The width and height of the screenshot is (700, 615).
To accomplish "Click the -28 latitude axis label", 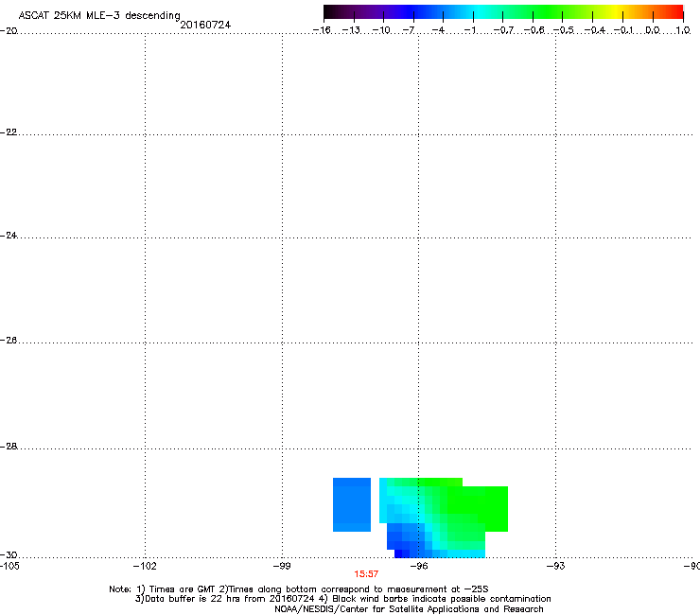I will (9, 447).
